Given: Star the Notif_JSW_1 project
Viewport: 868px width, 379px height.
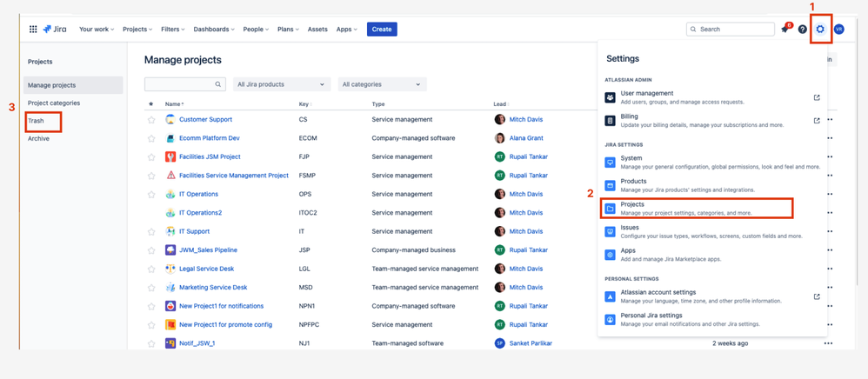Looking at the screenshot, I should (151, 343).
